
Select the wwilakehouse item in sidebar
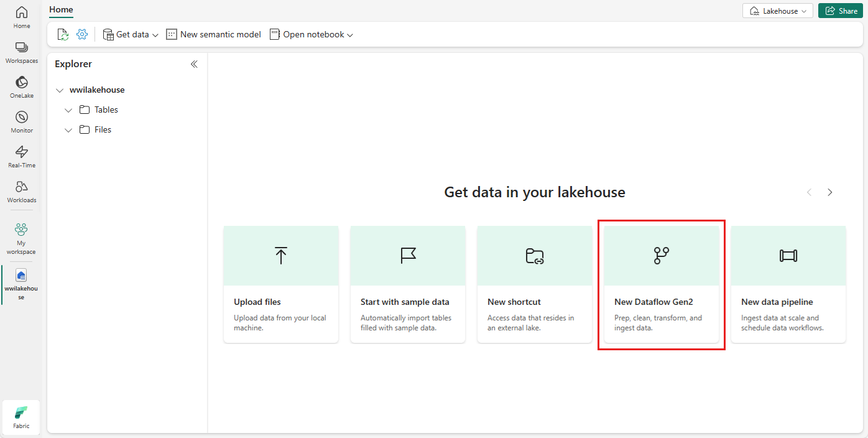coord(21,285)
